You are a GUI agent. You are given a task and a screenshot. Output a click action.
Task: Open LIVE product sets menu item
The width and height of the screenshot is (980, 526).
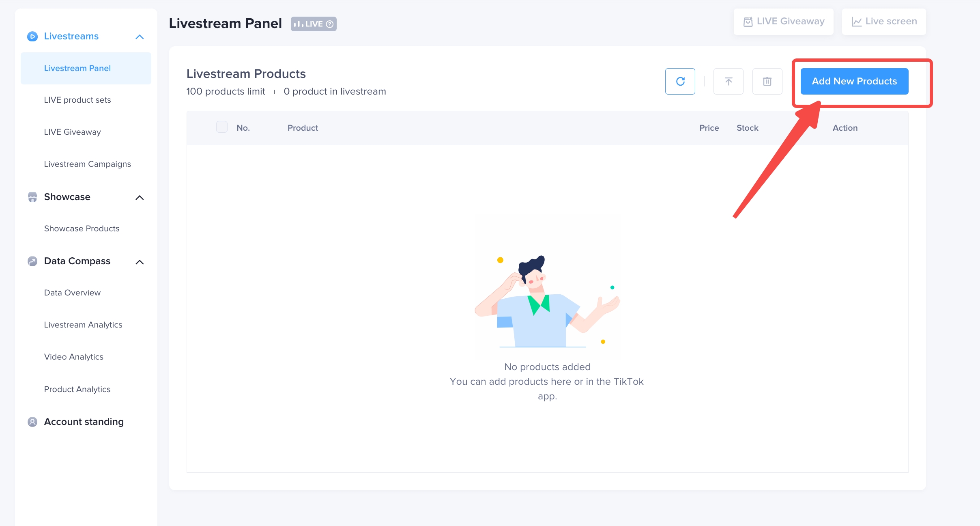coord(77,100)
